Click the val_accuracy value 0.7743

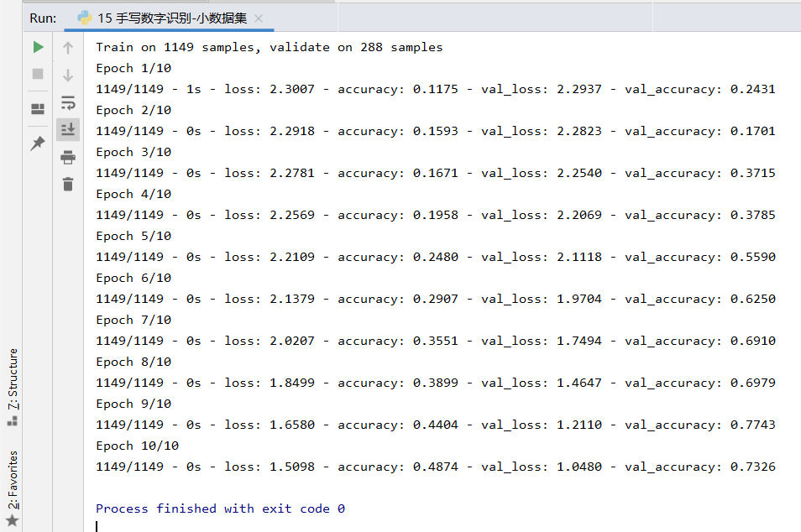(753, 425)
